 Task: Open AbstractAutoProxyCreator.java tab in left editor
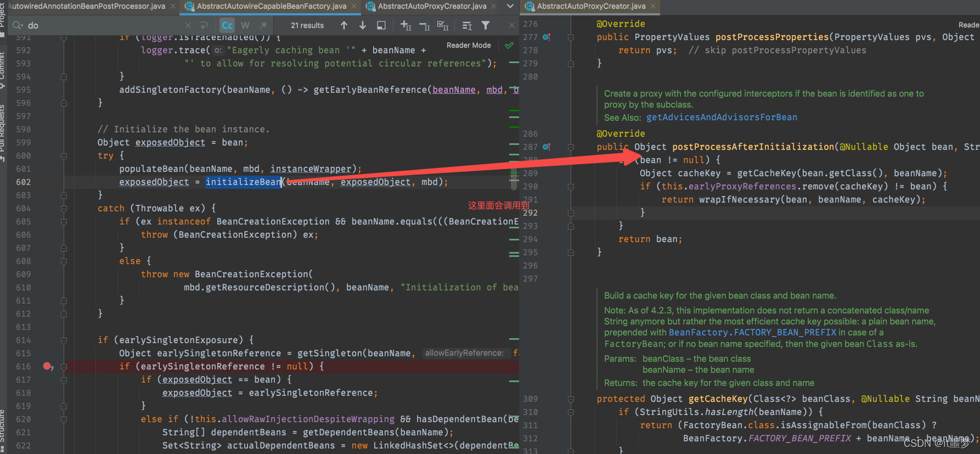click(432, 6)
